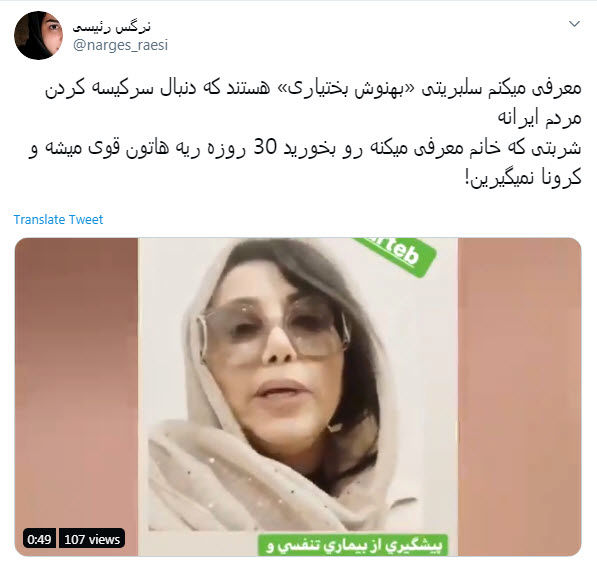Play the embedded tweet video
The image size is (597, 570).
click(298, 397)
